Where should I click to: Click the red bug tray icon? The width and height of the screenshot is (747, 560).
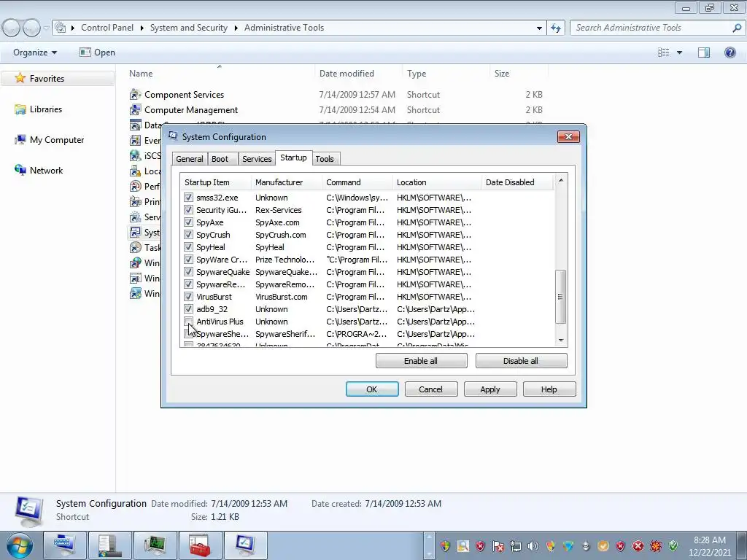656,546
